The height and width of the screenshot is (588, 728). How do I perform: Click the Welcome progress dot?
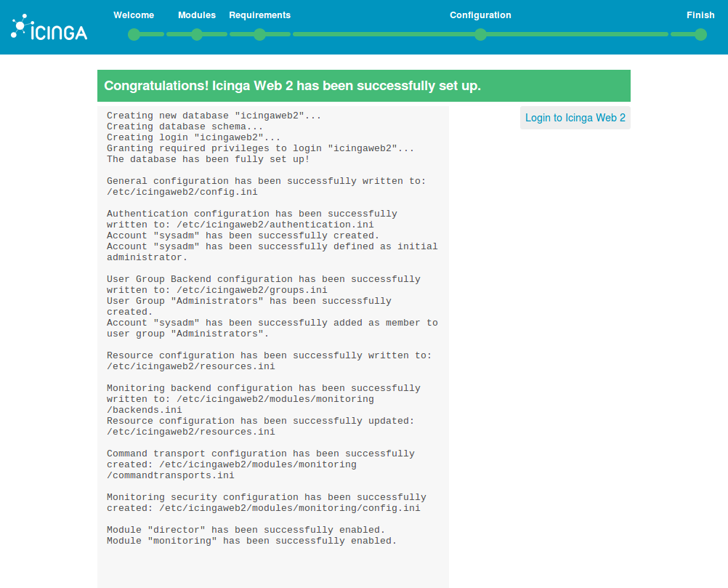[134, 34]
